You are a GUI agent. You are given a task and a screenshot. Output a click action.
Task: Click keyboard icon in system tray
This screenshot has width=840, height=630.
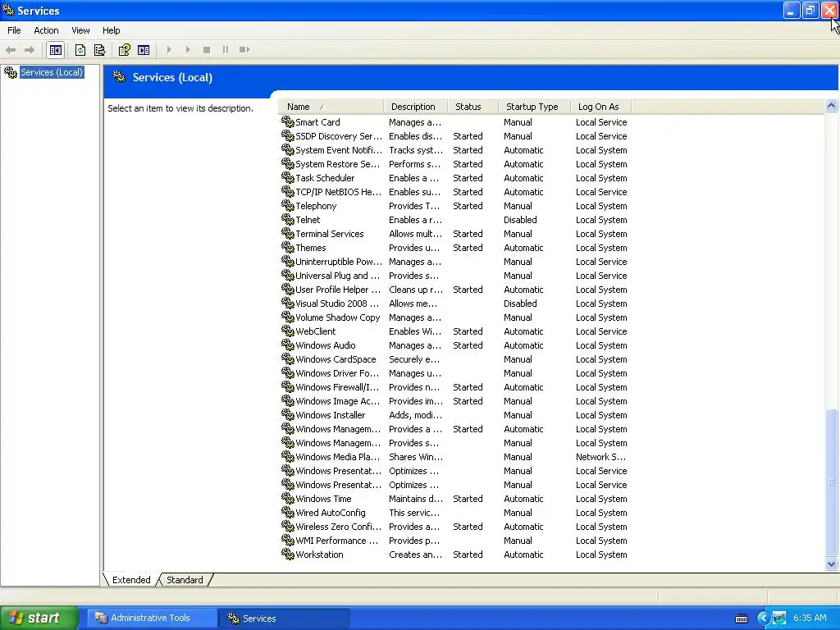click(742, 619)
